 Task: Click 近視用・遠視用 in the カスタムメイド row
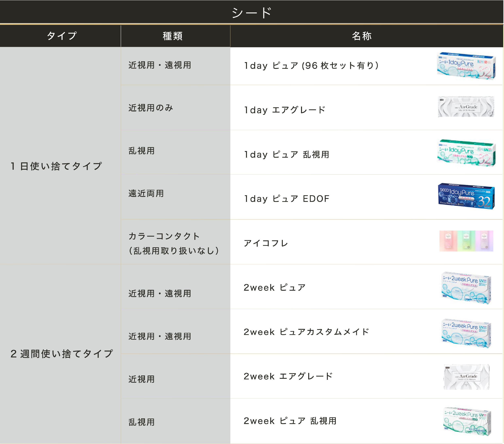[x=160, y=336]
